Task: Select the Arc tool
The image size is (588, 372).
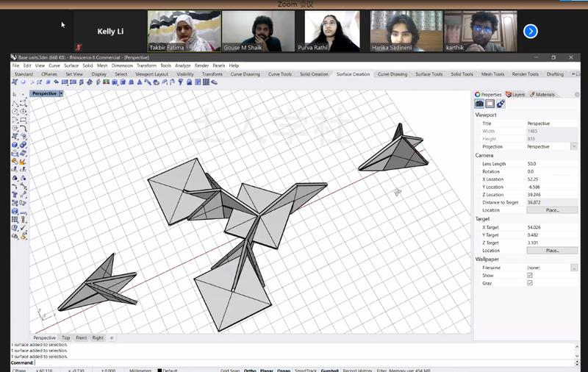Action: point(15,120)
